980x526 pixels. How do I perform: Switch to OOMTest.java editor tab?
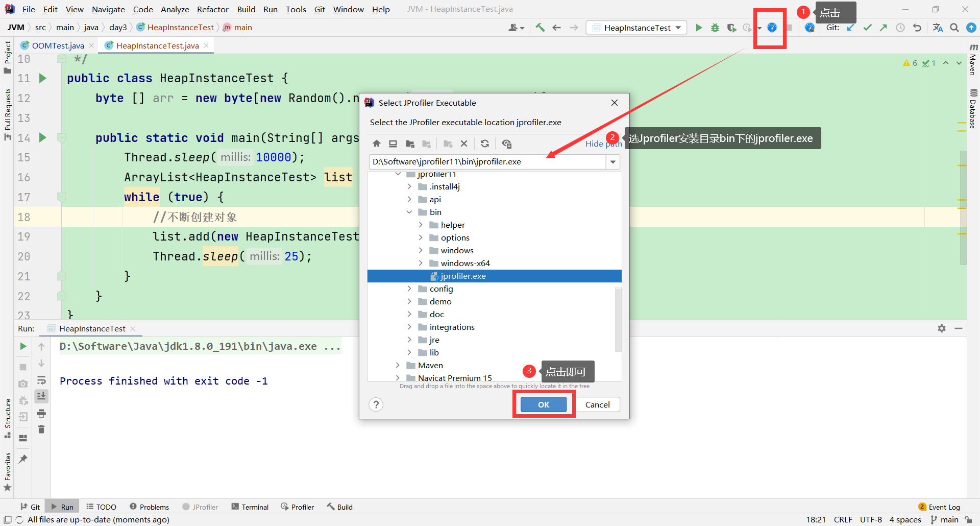58,45
